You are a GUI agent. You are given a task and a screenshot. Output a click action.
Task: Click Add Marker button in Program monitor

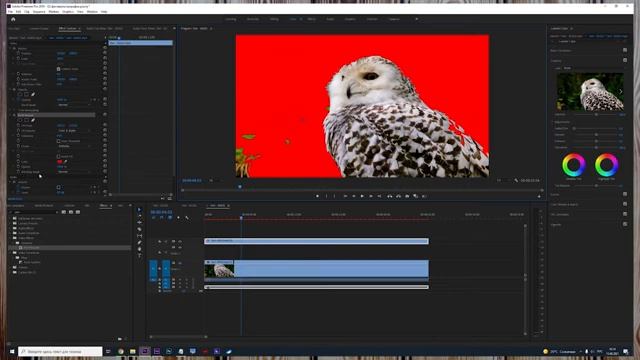tap(318, 196)
